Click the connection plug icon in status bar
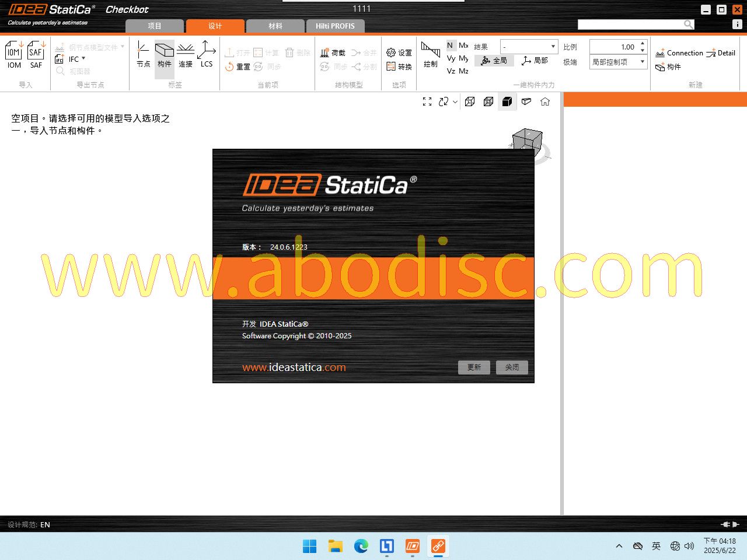The width and height of the screenshot is (747, 560). [x=730, y=524]
